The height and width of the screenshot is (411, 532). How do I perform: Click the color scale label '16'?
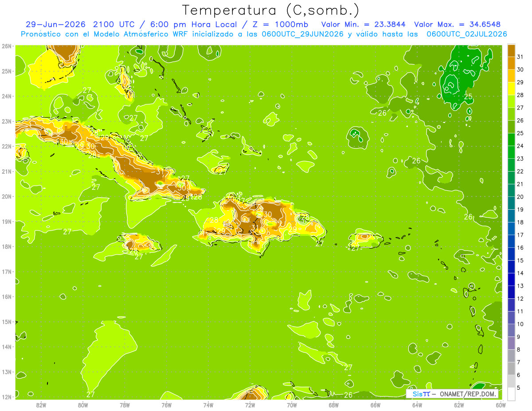coord(520,248)
